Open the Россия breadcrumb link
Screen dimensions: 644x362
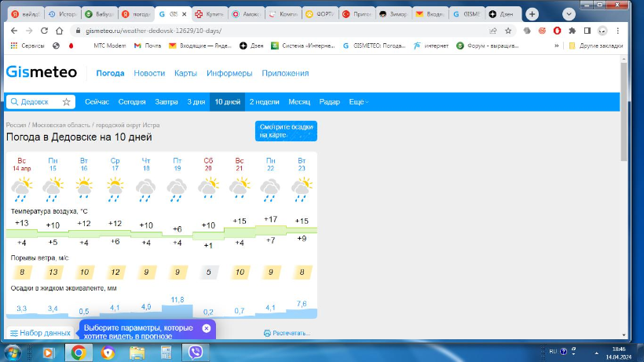16,125
